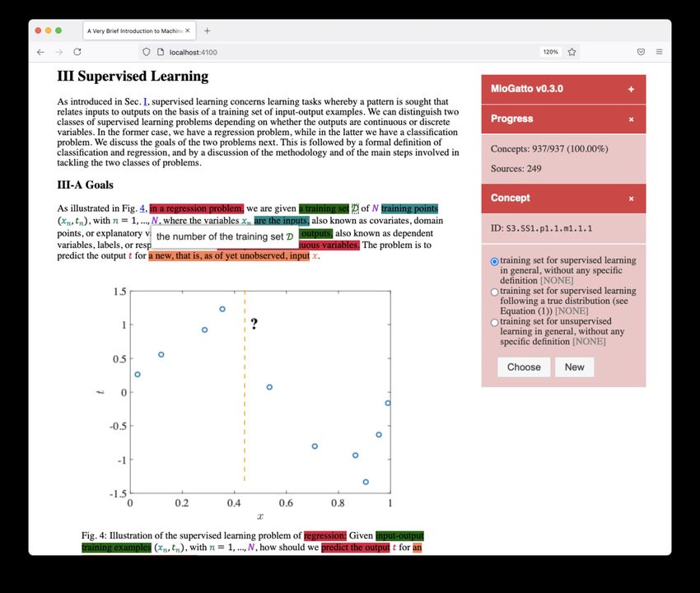Show site information via page icon
The image size is (700, 593).
pos(161,52)
